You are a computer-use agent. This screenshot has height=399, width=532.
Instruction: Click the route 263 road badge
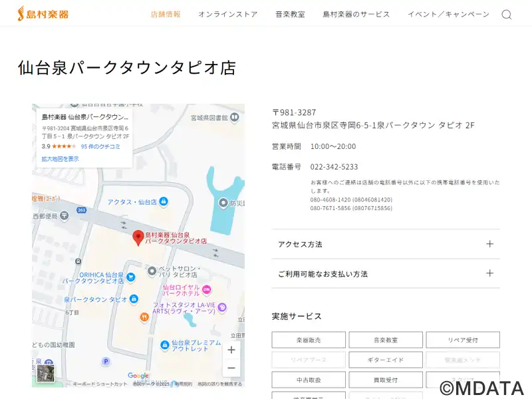pos(81,210)
